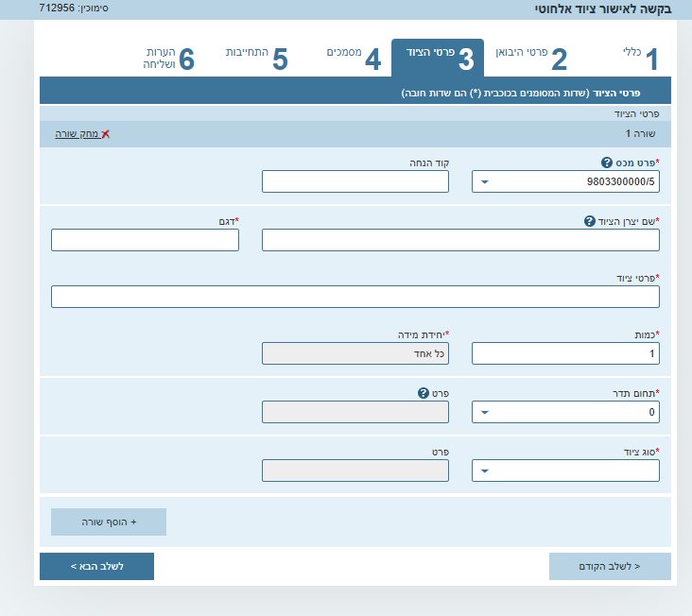Jump to step 6 הערות ושליחה tab

click(x=170, y=59)
